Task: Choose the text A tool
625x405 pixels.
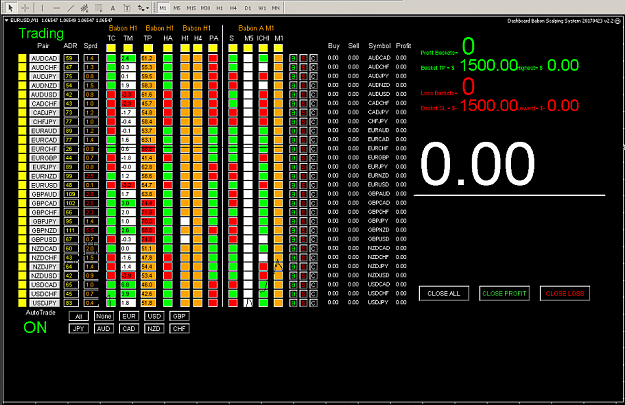Action: click(113, 8)
